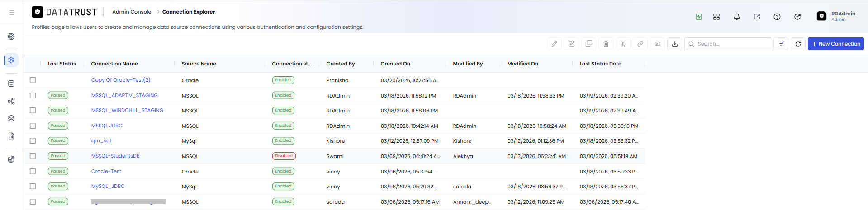Sort by Created By column header
868x210 pixels.
pos(341,64)
